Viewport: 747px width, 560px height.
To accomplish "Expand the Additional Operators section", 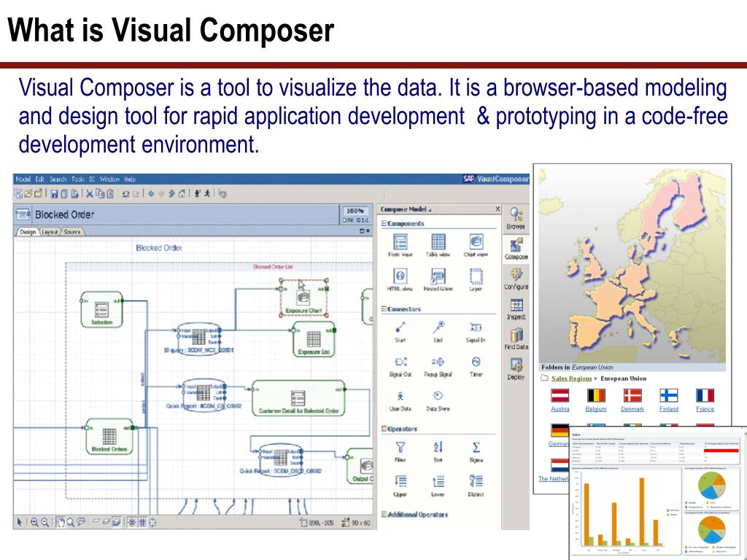I will [x=384, y=514].
